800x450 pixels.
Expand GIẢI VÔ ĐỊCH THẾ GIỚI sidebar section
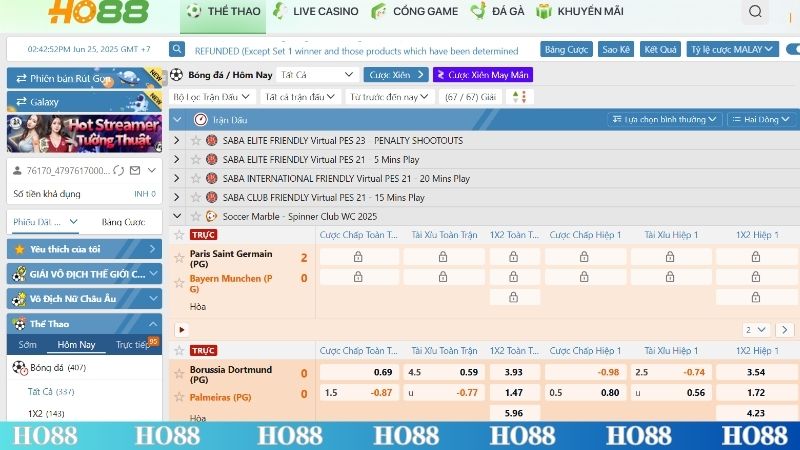[x=84, y=274]
